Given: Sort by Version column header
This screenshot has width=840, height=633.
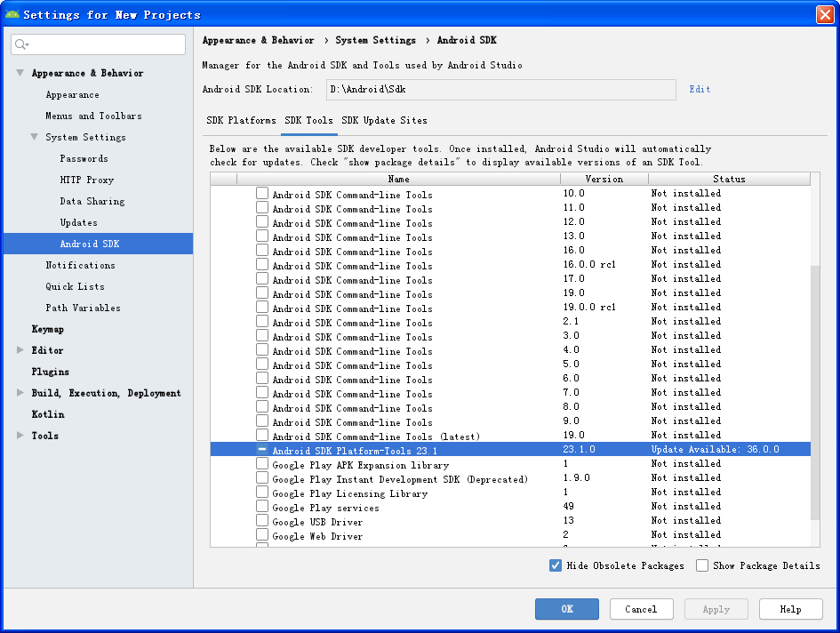Looking at the screenshot, I should (604, 179).
